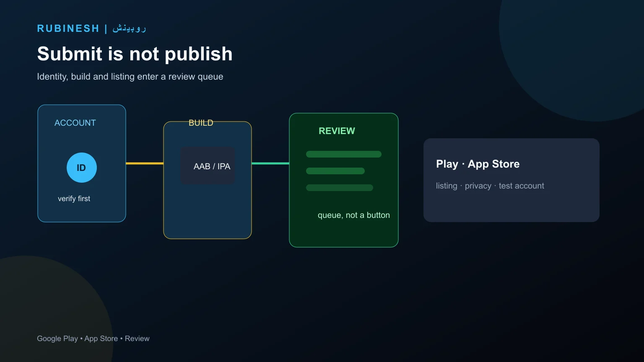The height and width of the screenshot is (362, 644).
Task: Select the 'verify first' caption
Action: [x=74, y=199]
